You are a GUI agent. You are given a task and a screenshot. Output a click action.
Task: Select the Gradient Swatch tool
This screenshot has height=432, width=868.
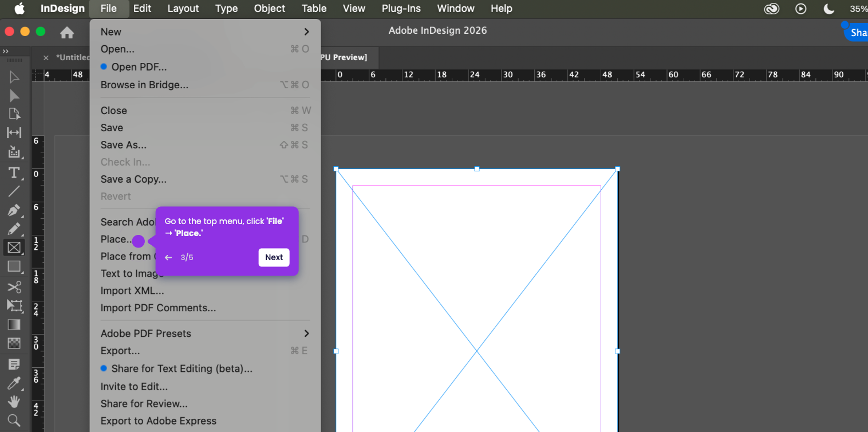(14, 325)
